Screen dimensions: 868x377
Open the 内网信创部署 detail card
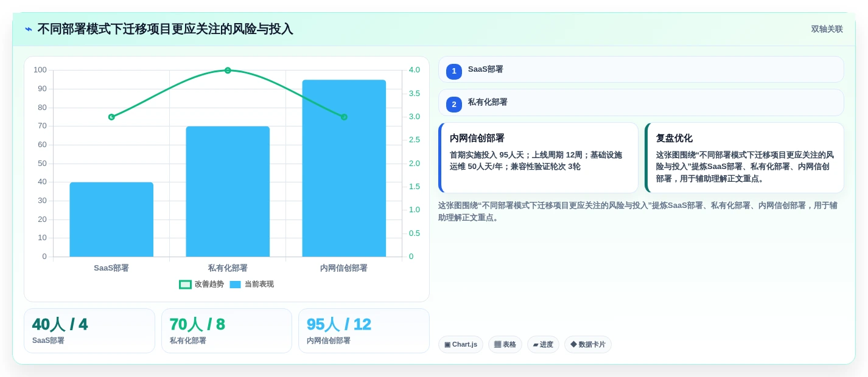pyautogui.click(x=538, y=157)
